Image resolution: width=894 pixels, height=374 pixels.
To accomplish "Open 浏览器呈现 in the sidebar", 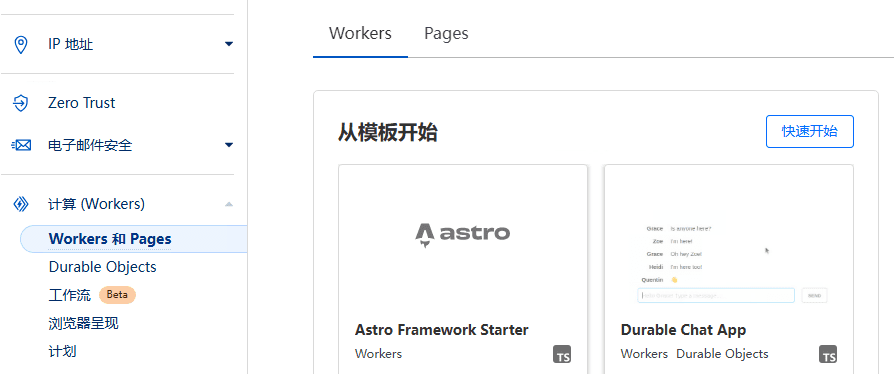I will coord(84,324).
